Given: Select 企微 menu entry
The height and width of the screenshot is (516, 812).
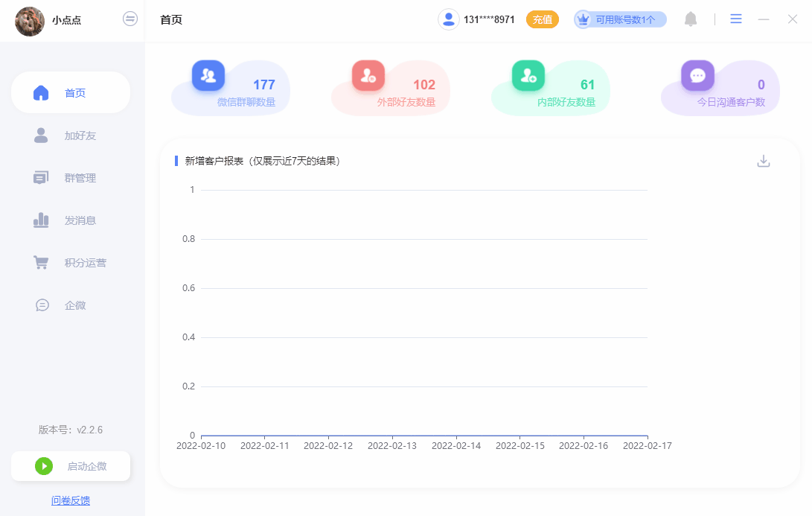Looking at the screenshot, I should pos(71,306).
